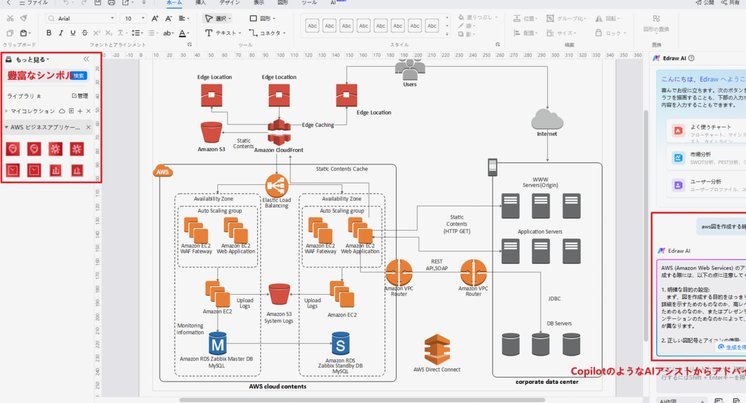
Task: Switch to the ツール tab
Action: (309, 2)
